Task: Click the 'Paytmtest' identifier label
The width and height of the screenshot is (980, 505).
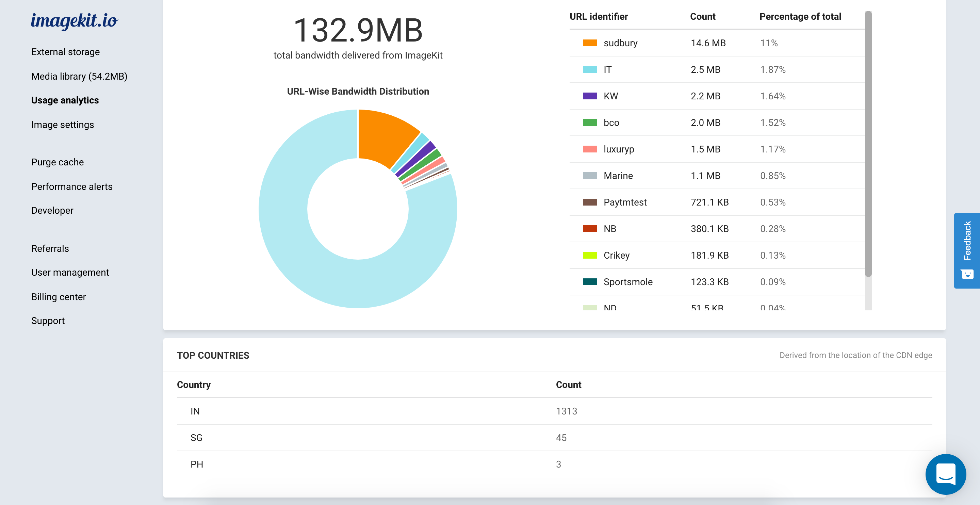Action: pos(625,202)
